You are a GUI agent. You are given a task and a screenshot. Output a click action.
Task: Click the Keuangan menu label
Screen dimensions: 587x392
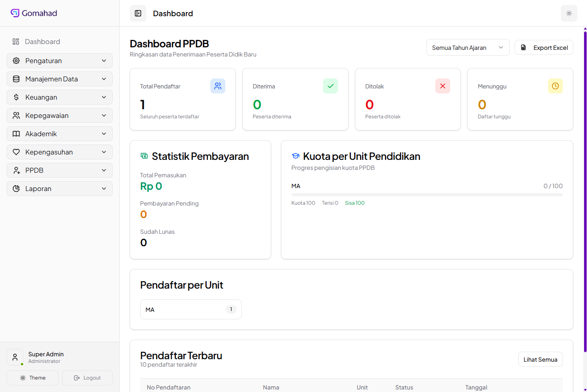point(41,97)
